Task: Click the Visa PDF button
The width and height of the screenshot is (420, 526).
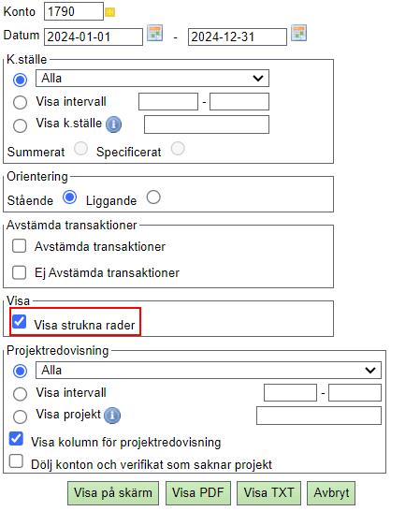Action: pos(198,493)
